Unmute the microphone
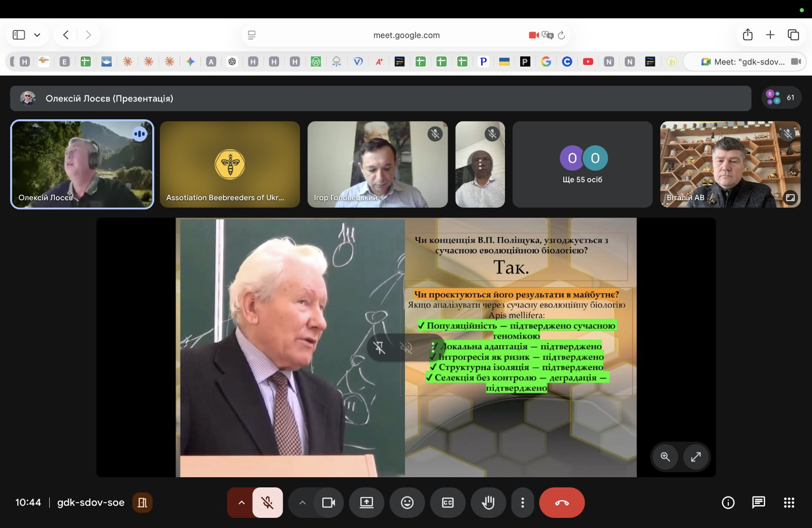 267,503
